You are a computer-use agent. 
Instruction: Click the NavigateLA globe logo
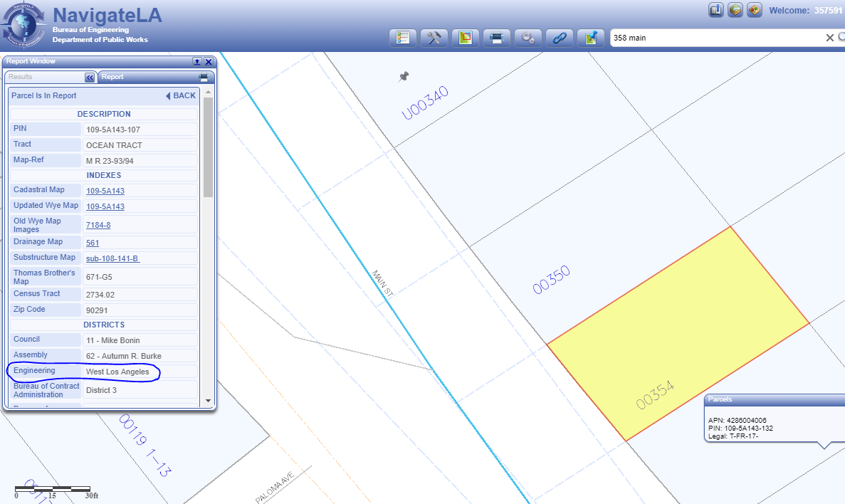point(23,25)
